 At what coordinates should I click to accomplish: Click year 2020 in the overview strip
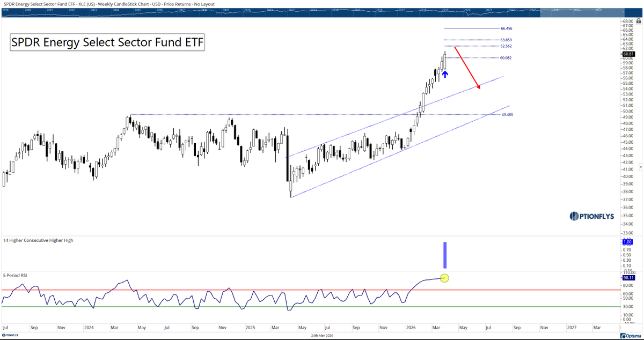[466, 10]
